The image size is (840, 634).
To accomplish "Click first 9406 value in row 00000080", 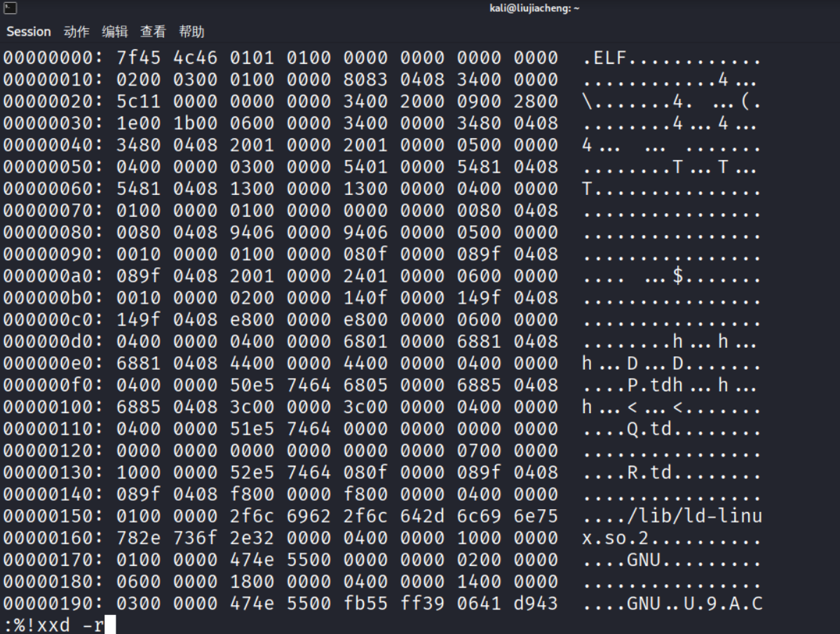I will tap(252, 233).
